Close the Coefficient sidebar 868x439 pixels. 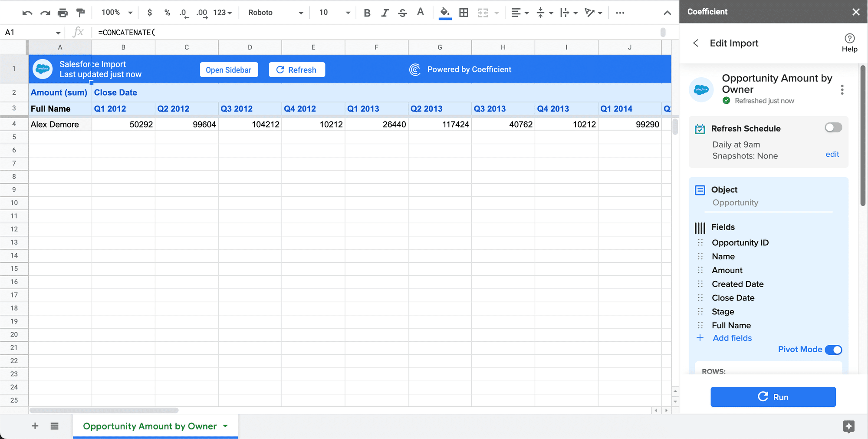856,12
